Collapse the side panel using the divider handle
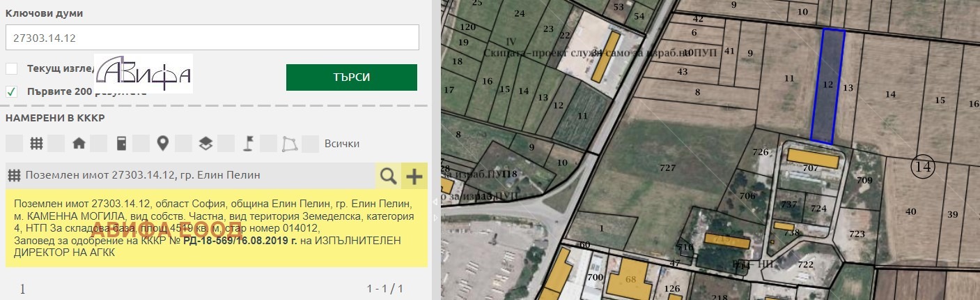The width and height of the screenshot is (980, 300). pyautogui.click(x=437, y=202)
